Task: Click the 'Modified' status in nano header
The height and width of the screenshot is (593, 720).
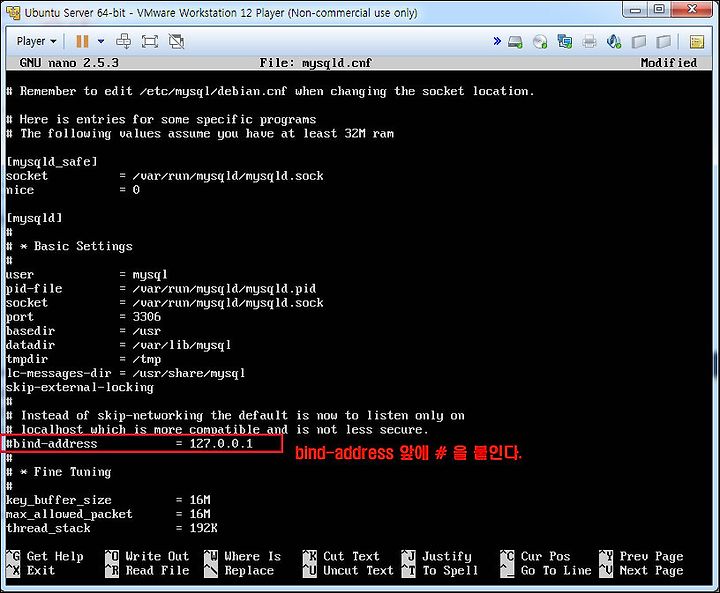Action: coord(669,63)
